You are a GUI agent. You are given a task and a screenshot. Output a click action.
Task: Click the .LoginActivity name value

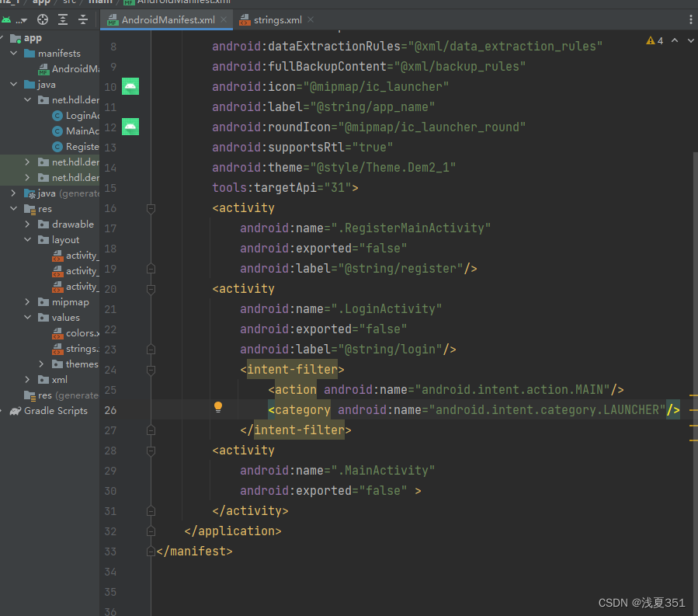click(387, 309)
